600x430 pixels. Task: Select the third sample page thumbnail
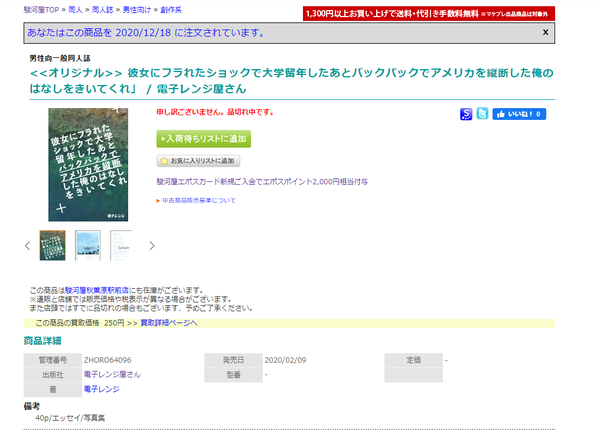click(121, 245)
